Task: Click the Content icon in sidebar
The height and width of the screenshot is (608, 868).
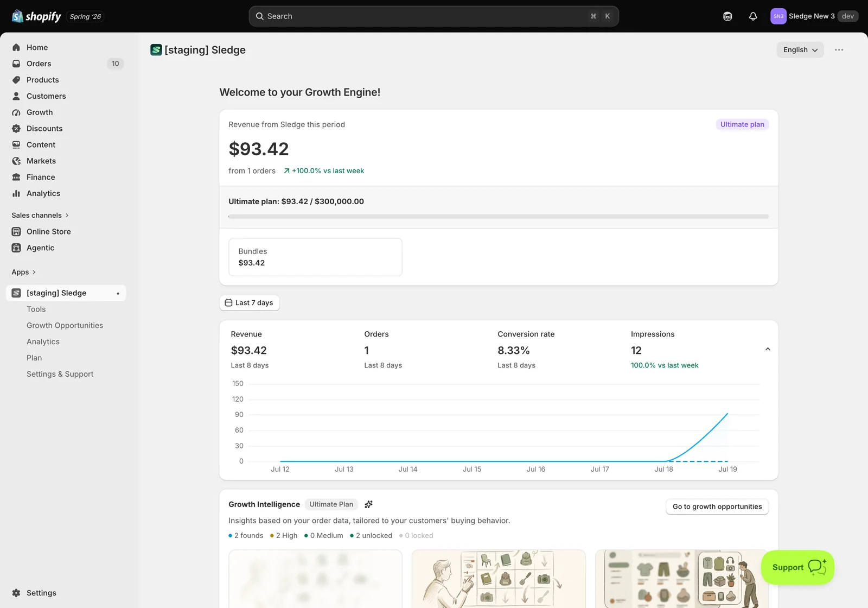Action: tap(16, 145)
